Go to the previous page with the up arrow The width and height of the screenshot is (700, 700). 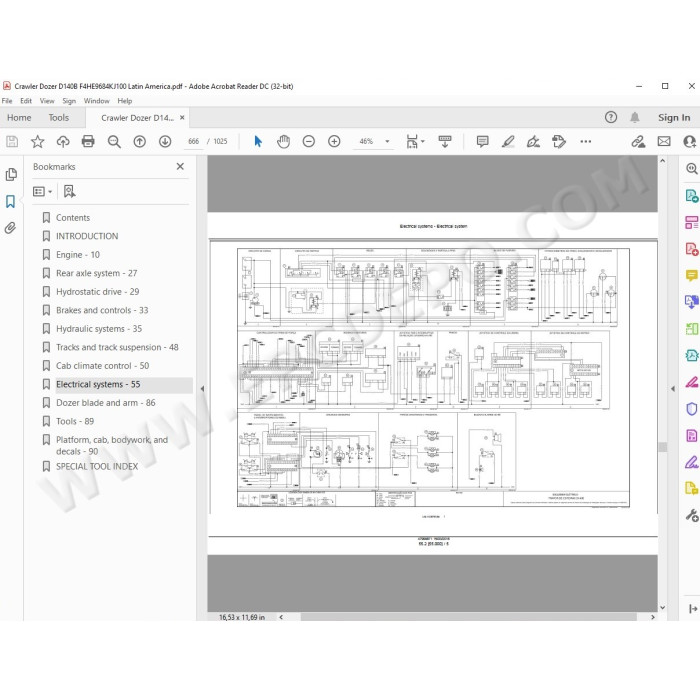[x=140, y=142]
